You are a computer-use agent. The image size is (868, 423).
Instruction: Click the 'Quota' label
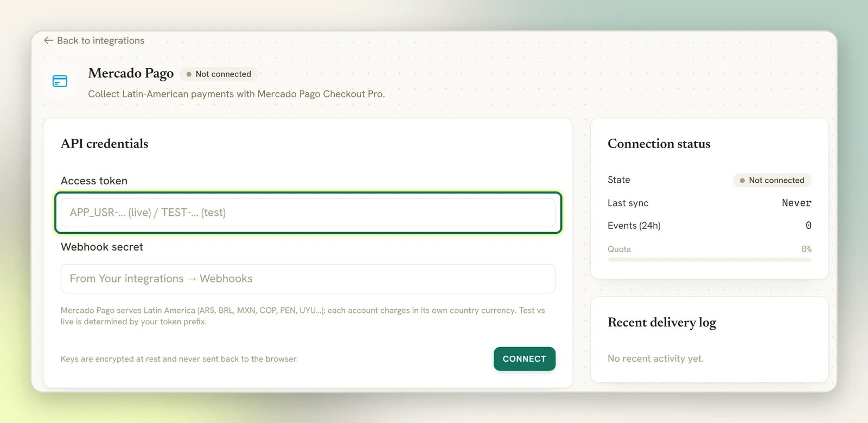tap(619, 249)
